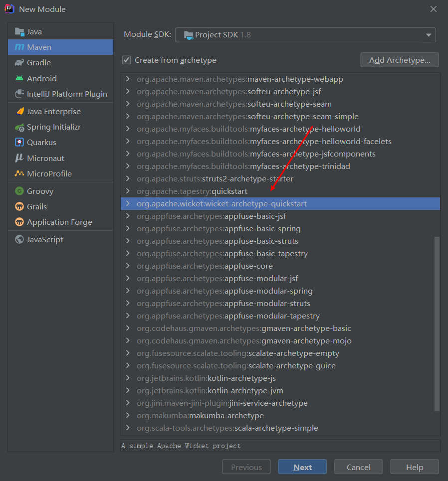
Task: Click the Android robot icon
Action: tap(19, 78)
